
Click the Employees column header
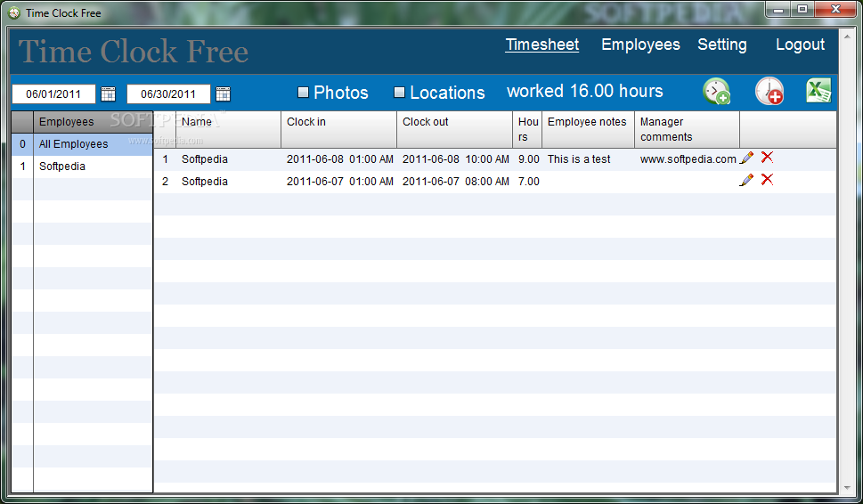point(93,122)
